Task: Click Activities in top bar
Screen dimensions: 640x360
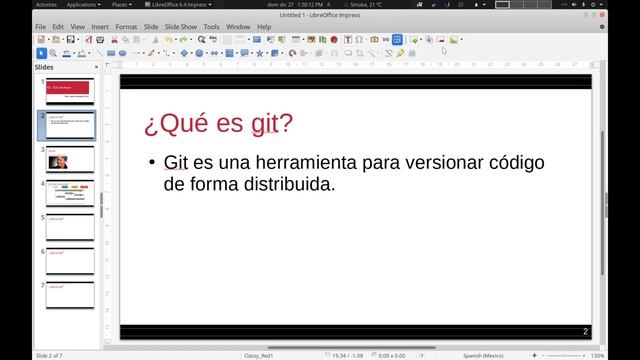Action: click(46, 4)
